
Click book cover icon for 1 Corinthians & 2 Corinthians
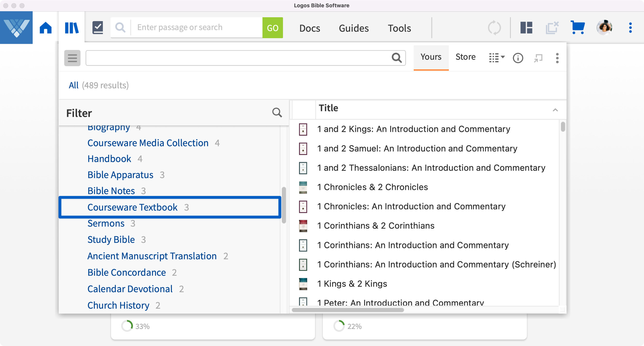[x=303, y=226]
